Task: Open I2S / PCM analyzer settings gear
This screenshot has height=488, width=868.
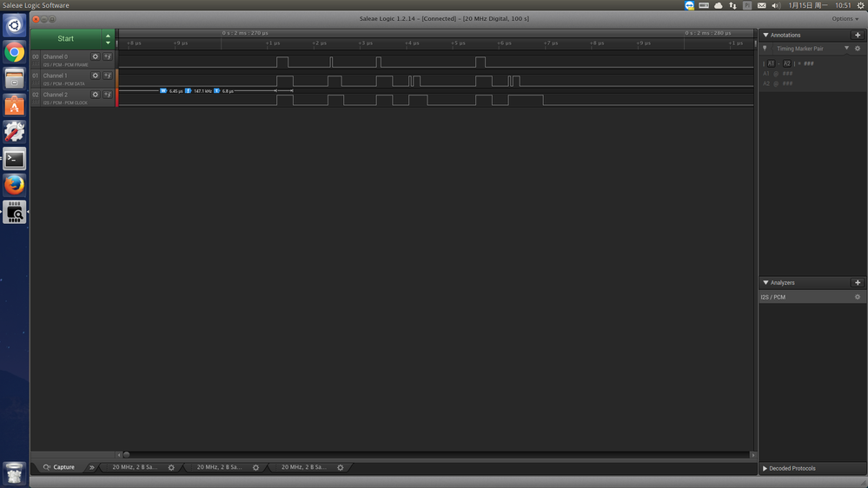Action: (858, 297)
